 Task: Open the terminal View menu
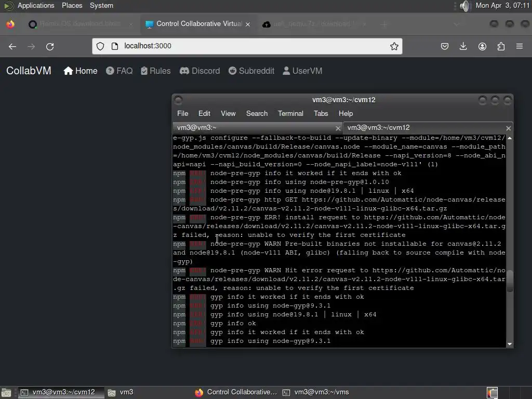228,114
